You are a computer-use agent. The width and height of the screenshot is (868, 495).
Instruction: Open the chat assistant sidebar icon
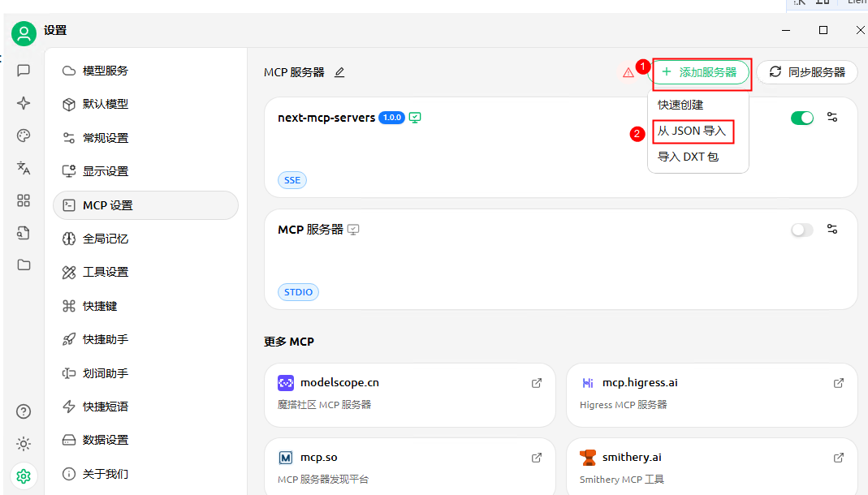click(24, 71)
